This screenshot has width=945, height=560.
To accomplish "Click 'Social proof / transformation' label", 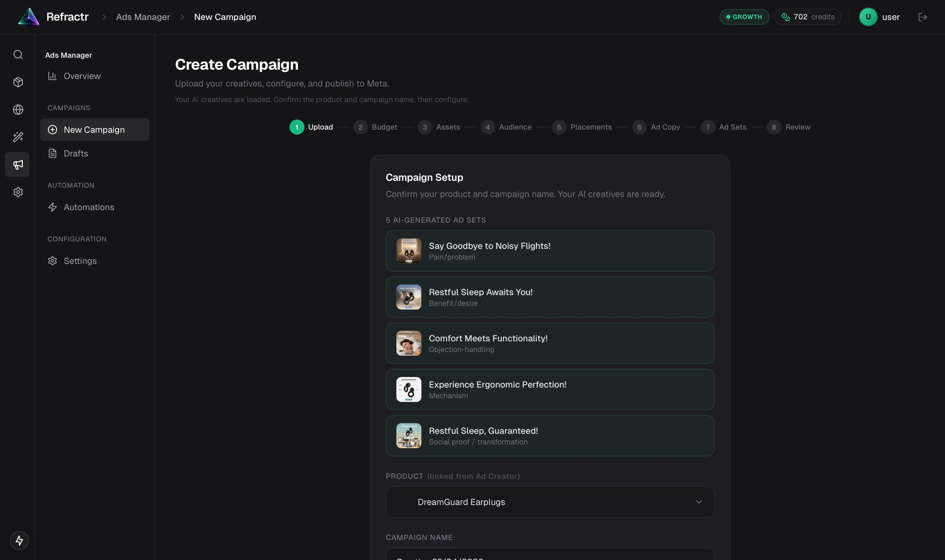I will click(x=478, y=442).
